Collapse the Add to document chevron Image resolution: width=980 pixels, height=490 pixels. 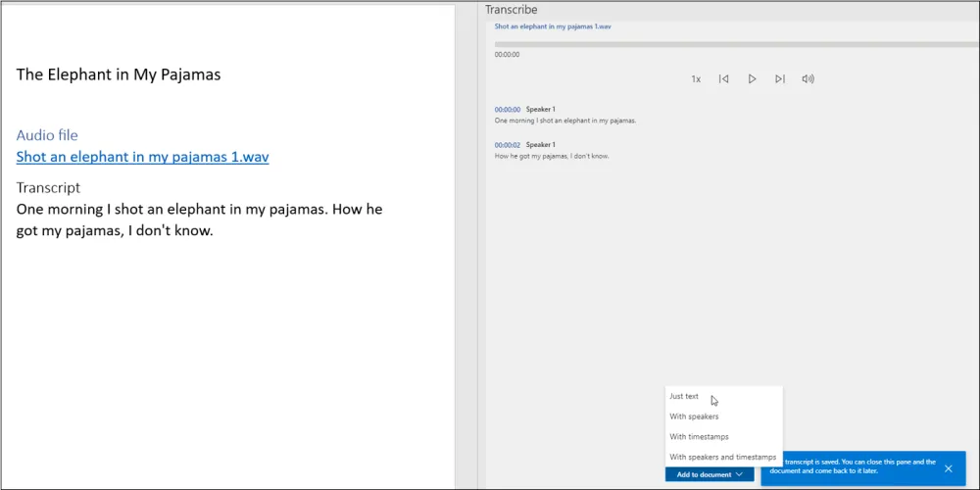tap(740, 474)
